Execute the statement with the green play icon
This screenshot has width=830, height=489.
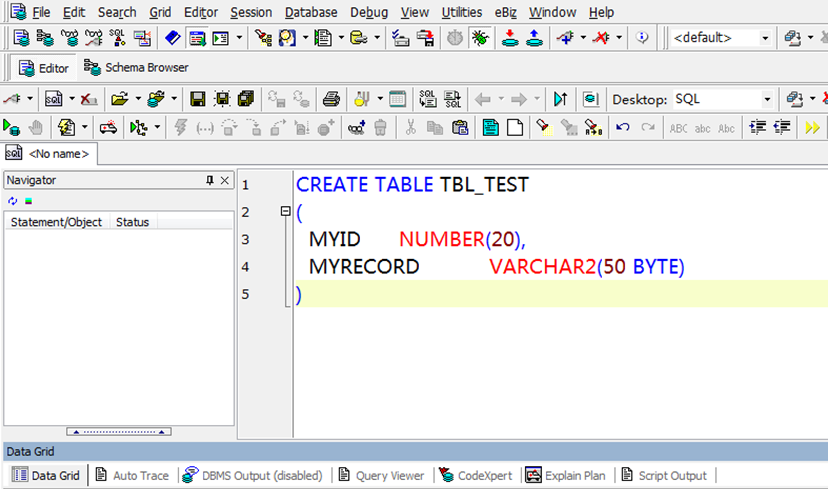(x=11, y=128)
